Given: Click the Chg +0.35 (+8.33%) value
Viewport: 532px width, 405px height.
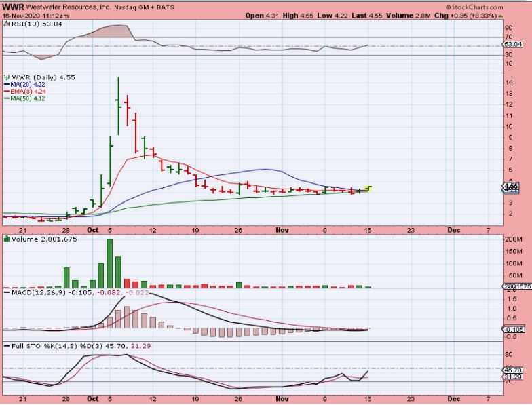Looking at the screenshot, I should click(x=465, y=16).
